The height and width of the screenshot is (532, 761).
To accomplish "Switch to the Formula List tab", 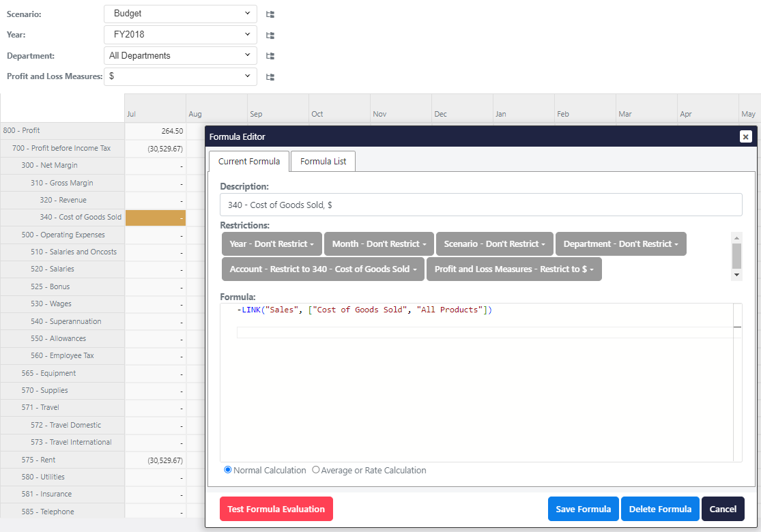I will pos(323,162).
